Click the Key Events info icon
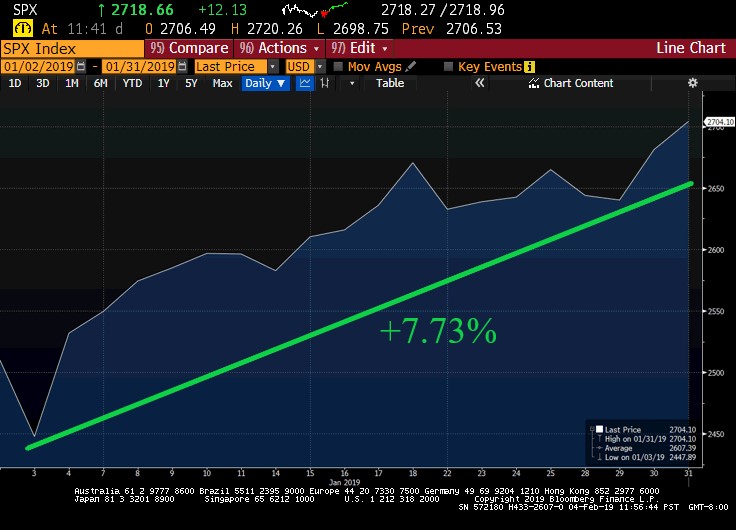The width and height of the screenshot is (736, 530). tap(530, 66)
